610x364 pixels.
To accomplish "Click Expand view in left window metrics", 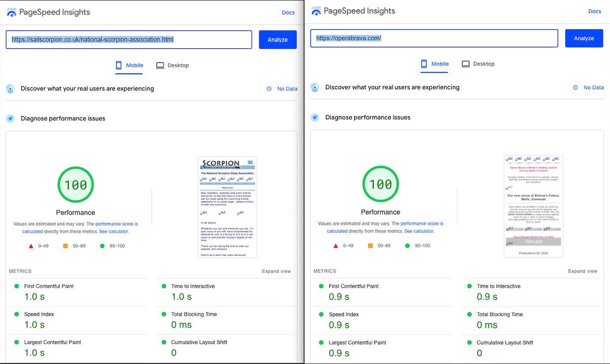I will point(277,271).
